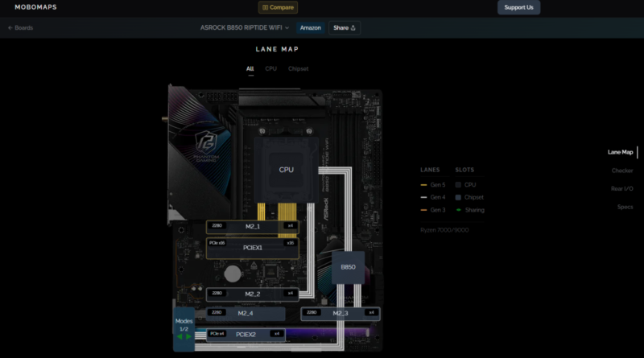The image size is (644, 358).
Task: Click the Ryzen 7000/9000 text
Action: coord(444,230)
